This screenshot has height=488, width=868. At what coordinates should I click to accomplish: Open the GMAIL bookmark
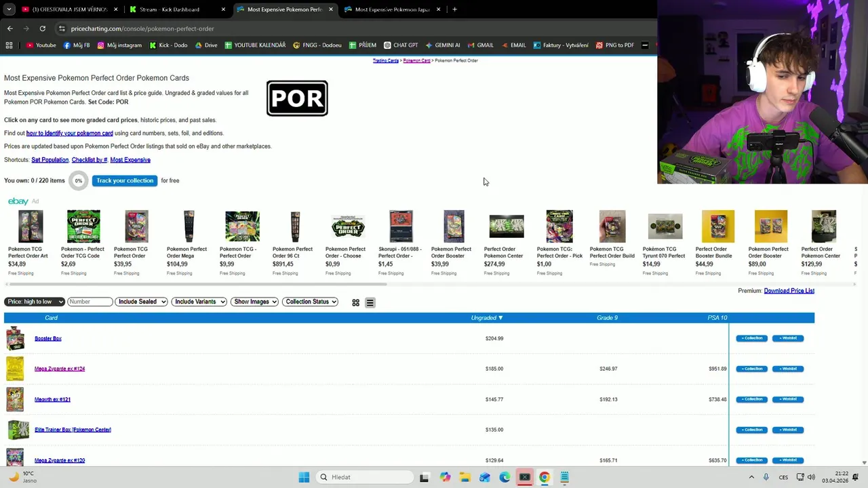[x=480, y=45]
